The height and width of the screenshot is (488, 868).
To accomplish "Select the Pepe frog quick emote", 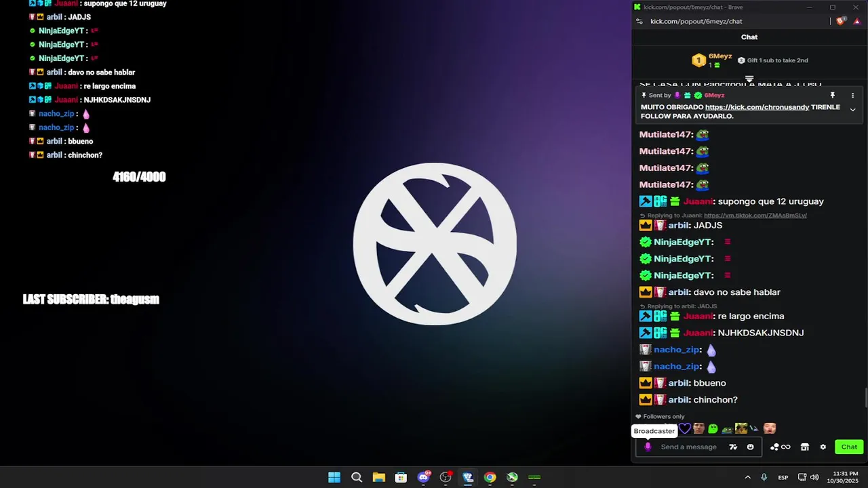I will pyautogui.click(x=727, y=429).
